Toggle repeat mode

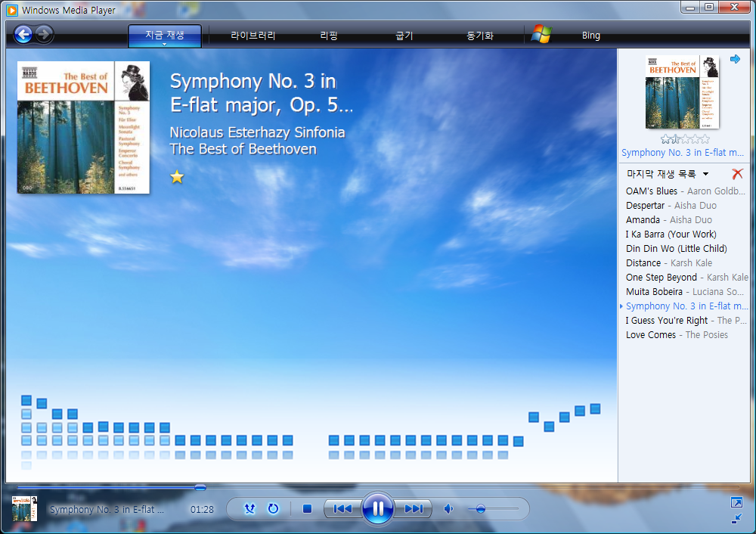point(273,508)
